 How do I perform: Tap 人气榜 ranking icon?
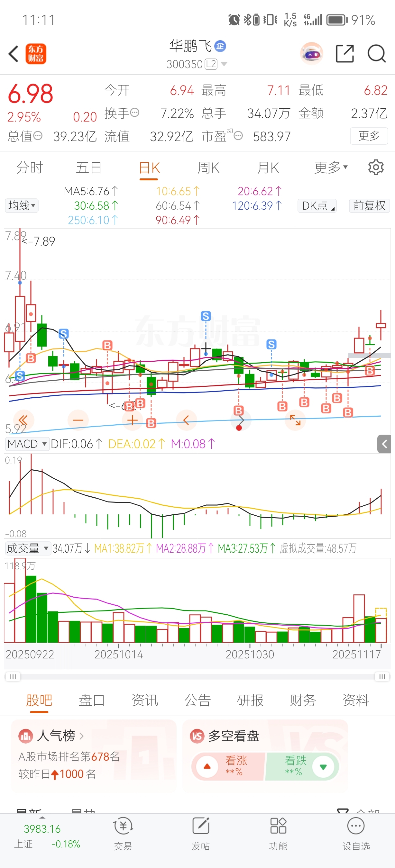pyautogui.click(x=26, y=736)
